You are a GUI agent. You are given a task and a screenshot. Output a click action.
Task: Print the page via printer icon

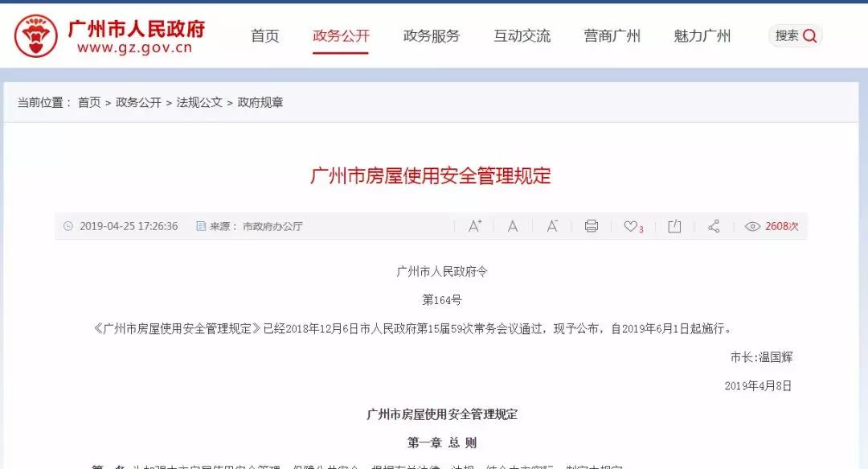(x=592, y=226)
